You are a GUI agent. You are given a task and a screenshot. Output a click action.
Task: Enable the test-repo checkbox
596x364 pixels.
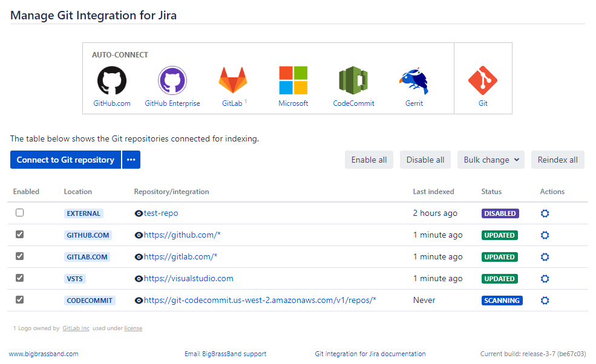pos(20,213)
